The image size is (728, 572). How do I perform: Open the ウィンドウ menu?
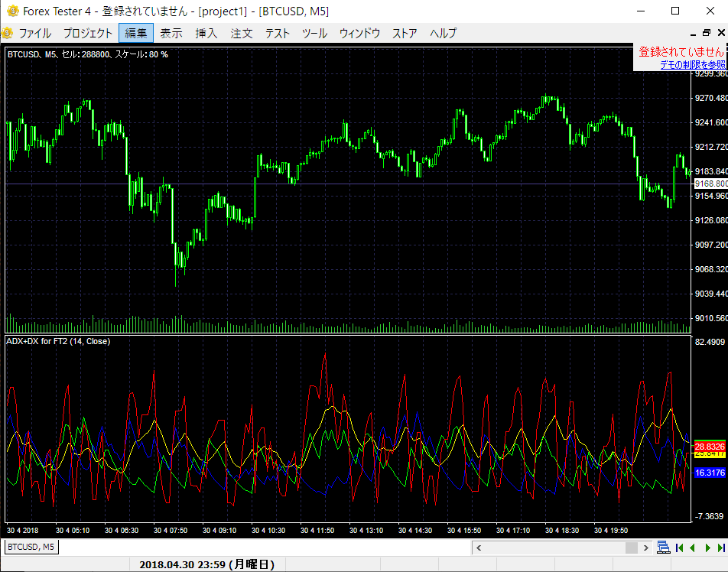360,34
